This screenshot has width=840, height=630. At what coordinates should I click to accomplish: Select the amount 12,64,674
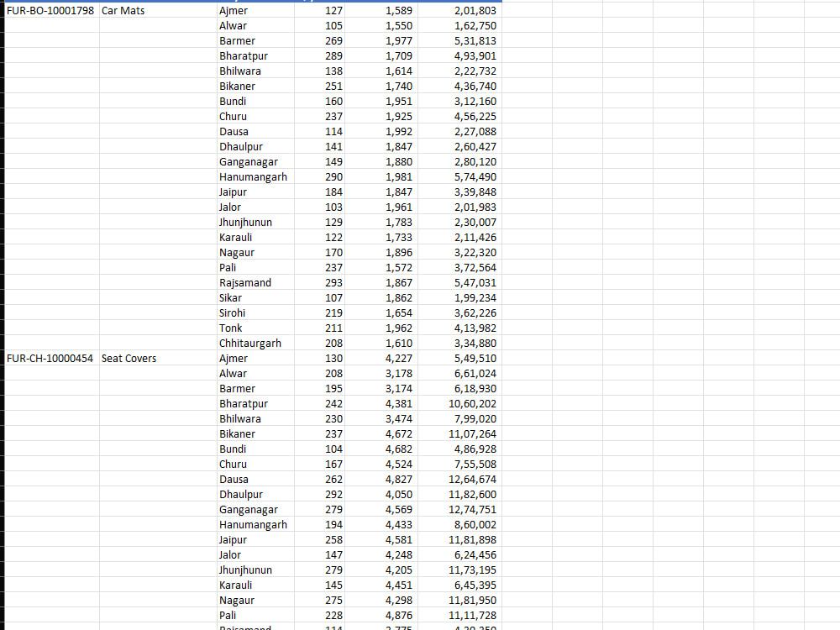pyautogui.click(x=459, y=480)
